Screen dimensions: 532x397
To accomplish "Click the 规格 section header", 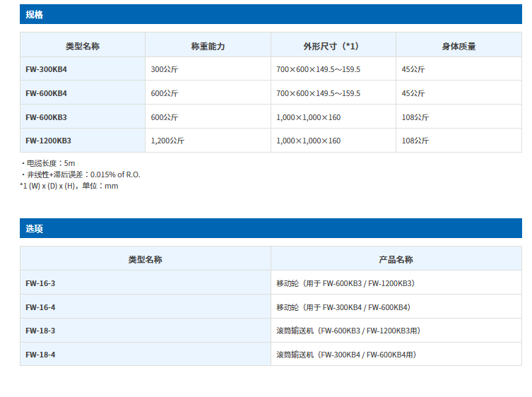I will click(271, 14).
